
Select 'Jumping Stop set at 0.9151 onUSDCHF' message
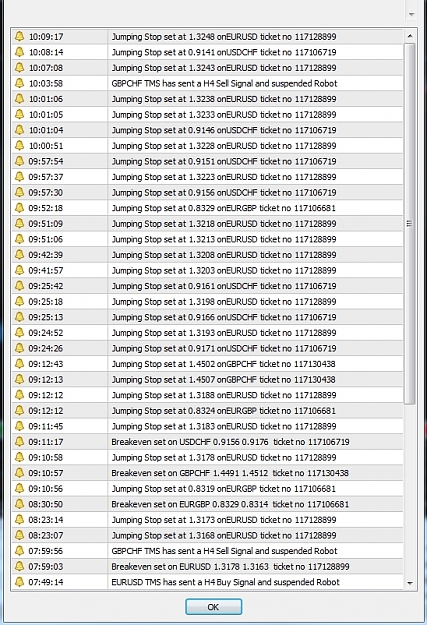click(224, 161)
